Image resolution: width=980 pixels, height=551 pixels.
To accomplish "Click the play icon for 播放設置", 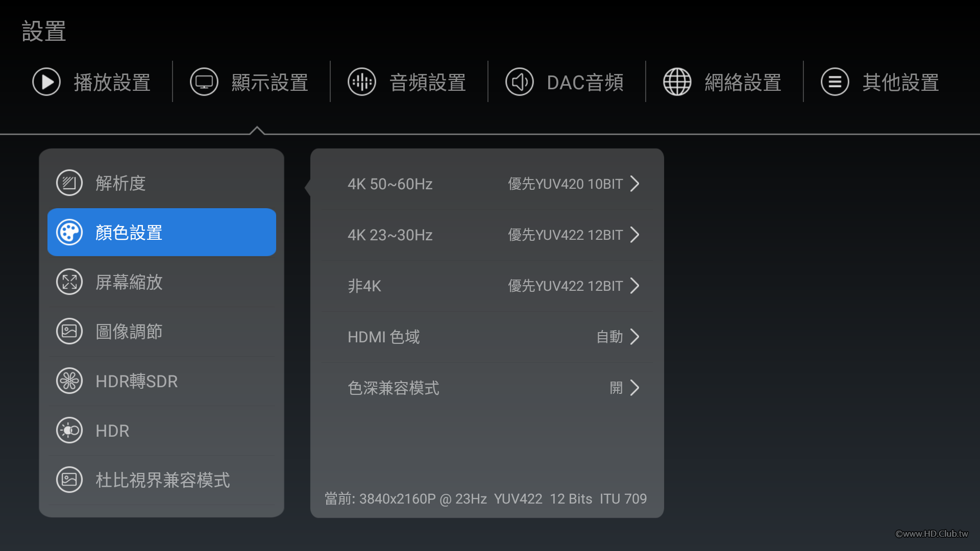I will click(x=46, y=82).
